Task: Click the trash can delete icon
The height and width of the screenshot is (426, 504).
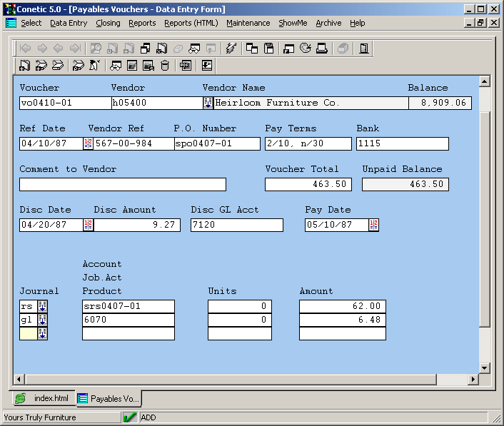Action: pyautogui.click(x=165, y=66)
